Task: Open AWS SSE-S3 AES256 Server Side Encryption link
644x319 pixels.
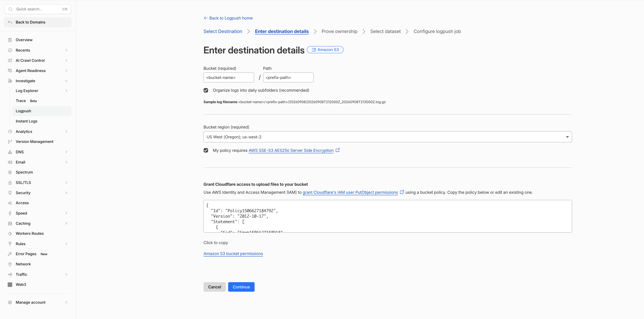Action: point(291,151)
